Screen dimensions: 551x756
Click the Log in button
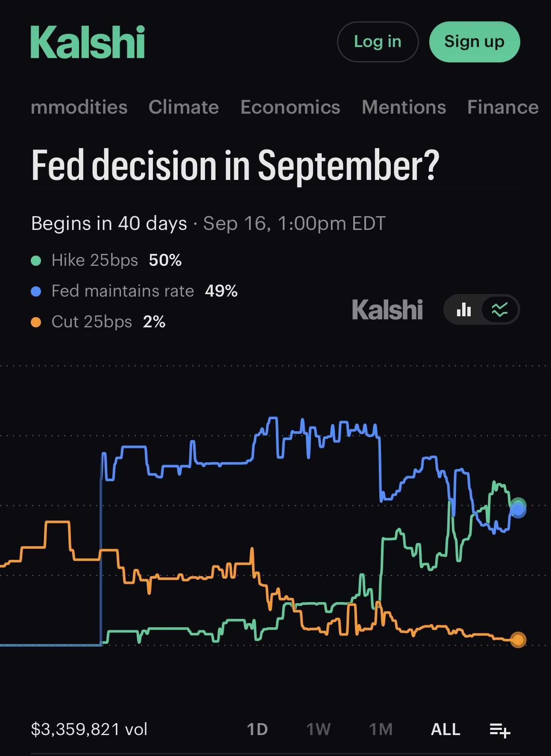pos(378,42)
